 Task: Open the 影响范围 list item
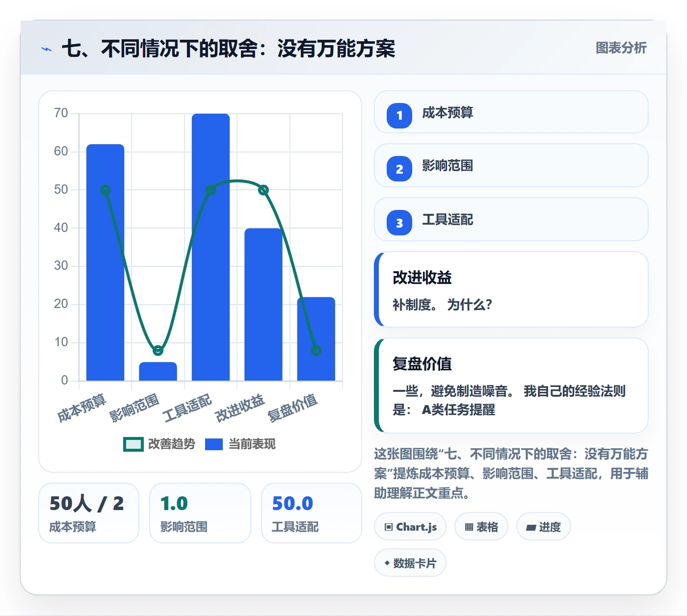[x=511, y=165]
